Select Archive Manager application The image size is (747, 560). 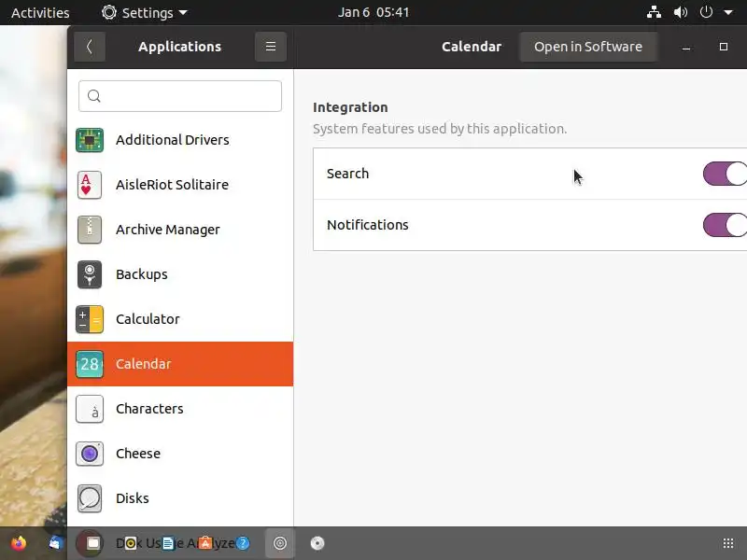tap(180, 230)
